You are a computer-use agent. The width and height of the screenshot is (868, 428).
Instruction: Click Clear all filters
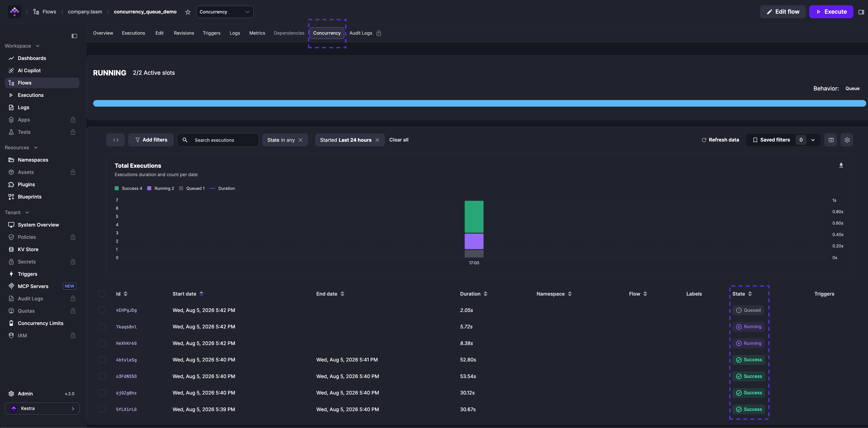399,140
